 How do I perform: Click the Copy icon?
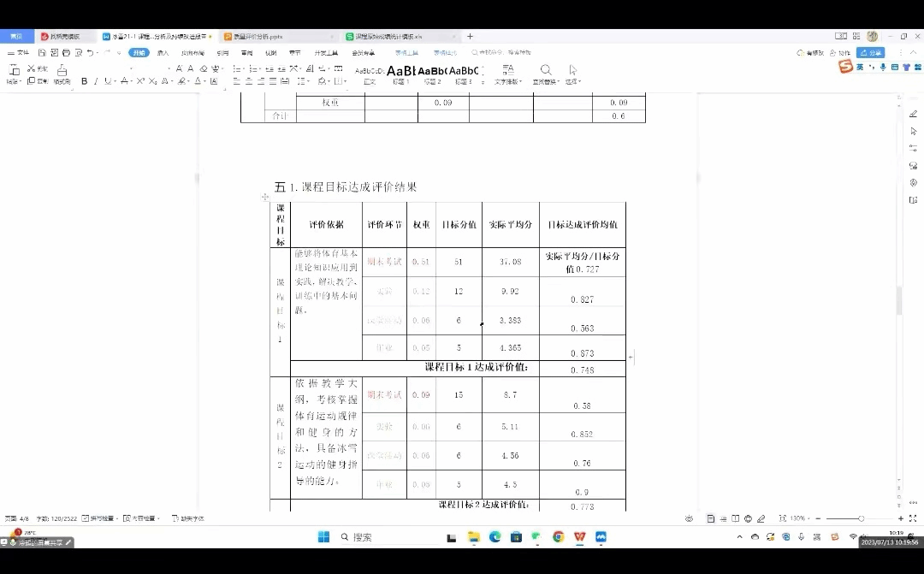32,80
